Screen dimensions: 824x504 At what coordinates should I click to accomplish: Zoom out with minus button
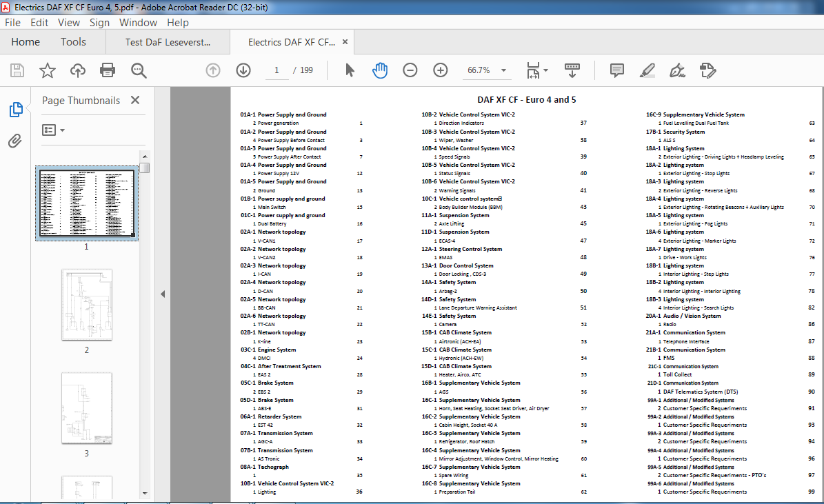[x=410, y=70]
